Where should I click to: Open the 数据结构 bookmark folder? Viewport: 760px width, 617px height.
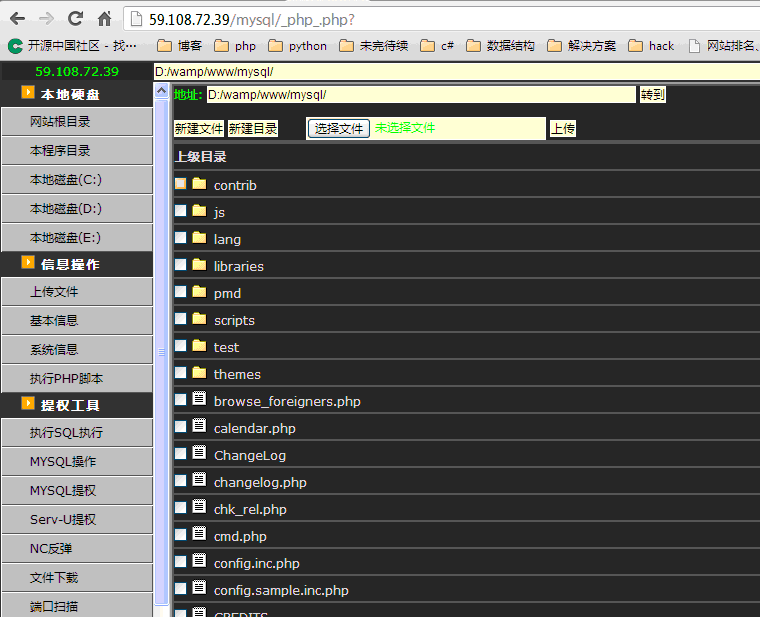tap(500, 46)
